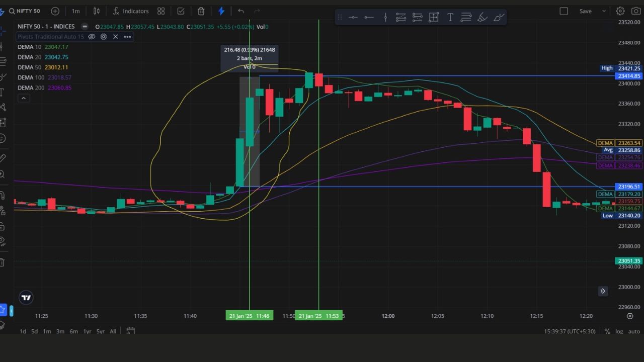Take a chart snapshot with camera icon
This screenshot has height=362, width=644.
pyautogui.click(x=635, y=11)
